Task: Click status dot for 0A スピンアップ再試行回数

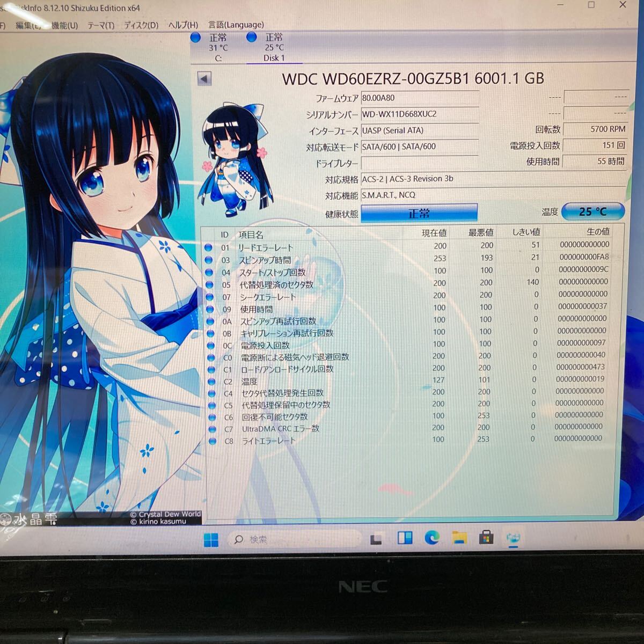Action: (x=210, y=321)
